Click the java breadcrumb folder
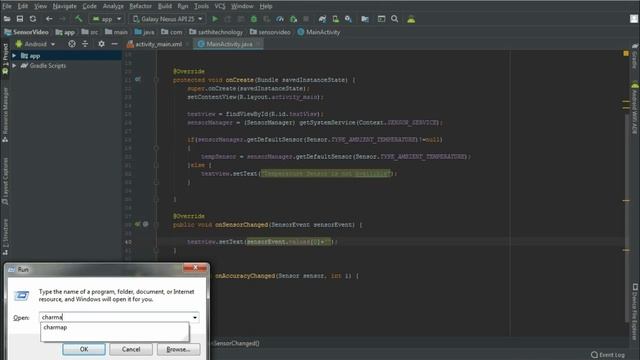Image resolution: width=640 pixels, height=360 pixels. tap(144, 32)
